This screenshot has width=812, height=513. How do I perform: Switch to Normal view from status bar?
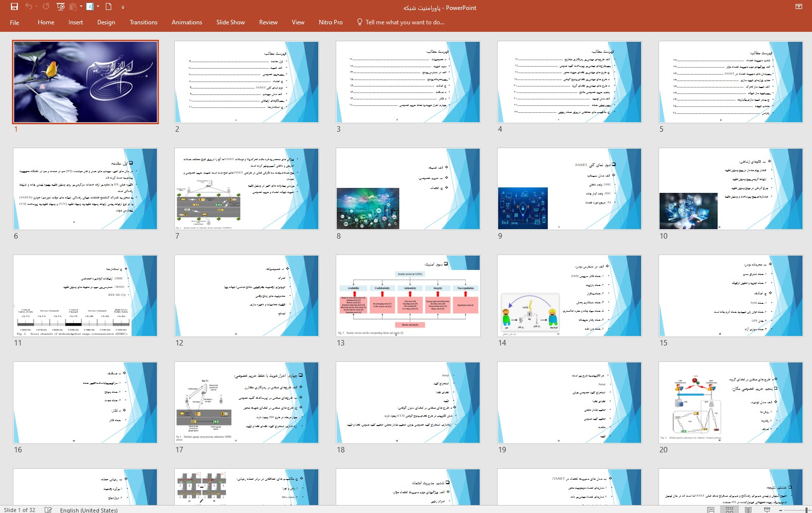(711, 510)
